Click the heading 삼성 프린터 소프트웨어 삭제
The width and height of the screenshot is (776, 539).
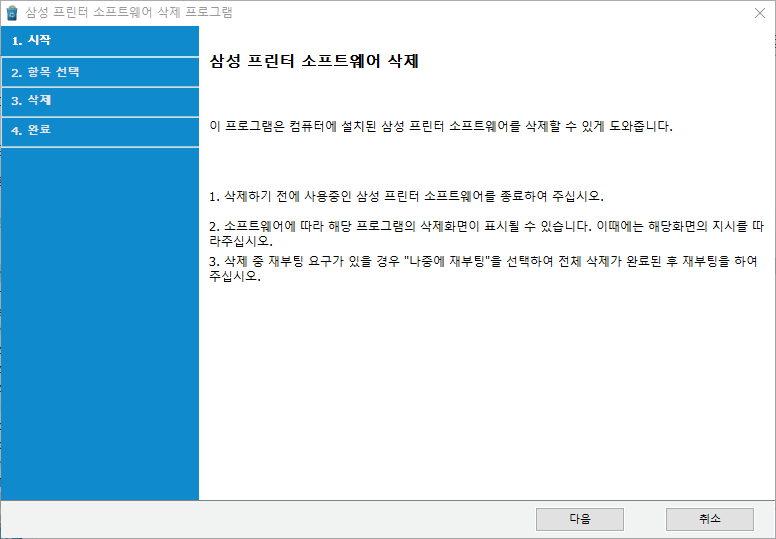(x=314, y=61)
